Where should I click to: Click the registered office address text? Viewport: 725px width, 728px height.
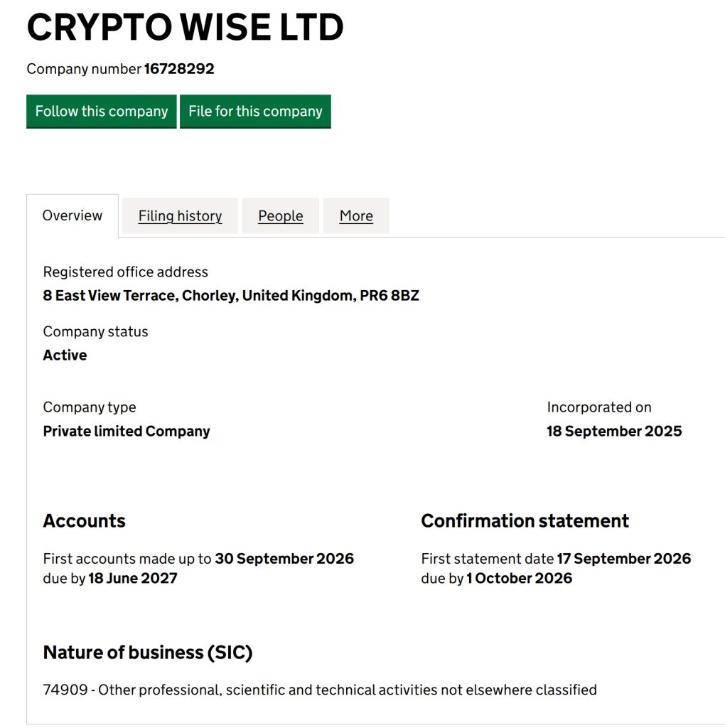tap(231, 296)
